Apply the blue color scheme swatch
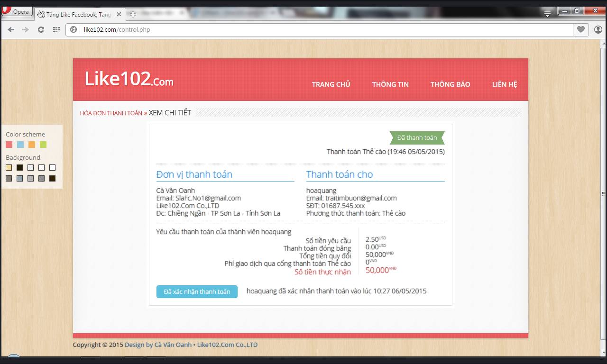 [x=20, y=145]
